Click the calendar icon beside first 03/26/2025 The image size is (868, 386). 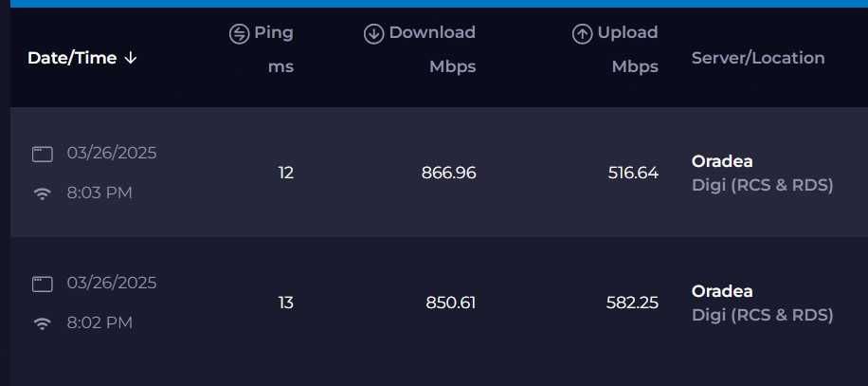pos(42,154)
